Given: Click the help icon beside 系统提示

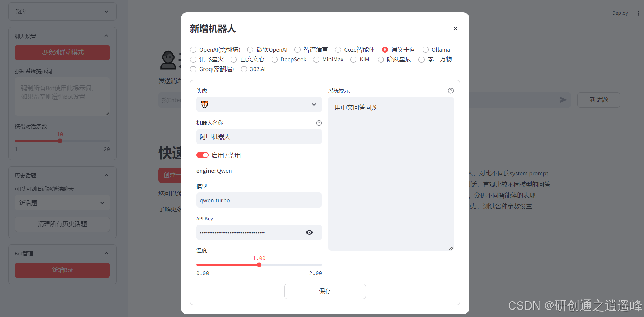Looking at the screenshot, I should click(451, 91).
